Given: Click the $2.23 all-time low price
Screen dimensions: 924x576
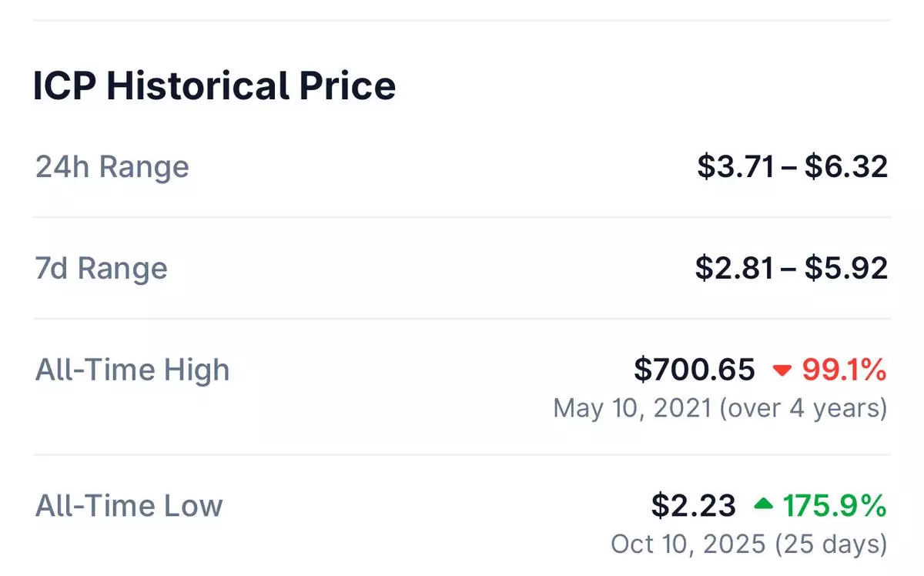Looking at the screenshot, I should (x=694, y=506).
